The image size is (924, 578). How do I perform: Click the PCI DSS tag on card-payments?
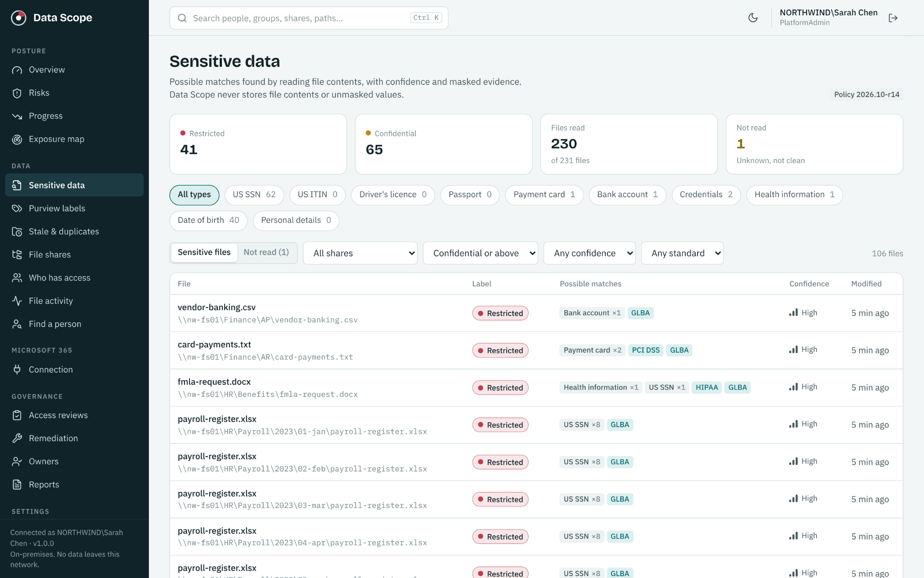(646, 350)
